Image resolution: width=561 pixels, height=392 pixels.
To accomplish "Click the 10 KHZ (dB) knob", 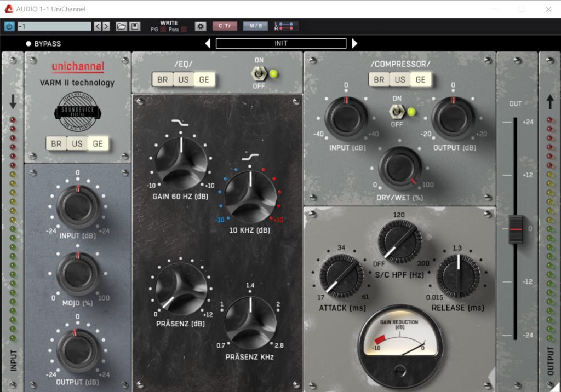I will coord(250,197).
